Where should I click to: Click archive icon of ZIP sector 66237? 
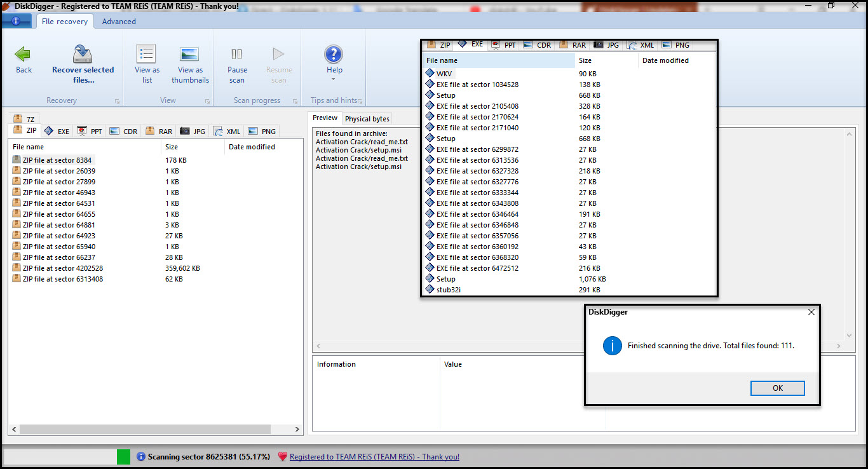(17, 257)
